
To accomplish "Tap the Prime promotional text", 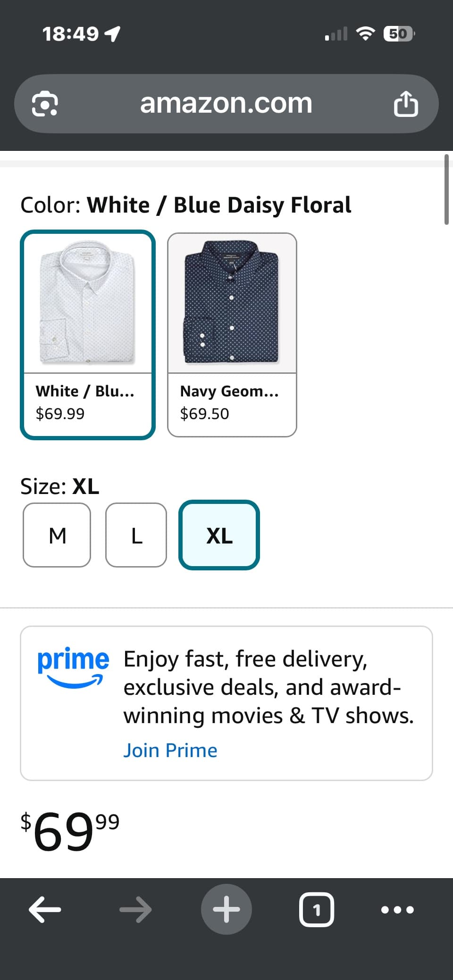I will point(268,687).
